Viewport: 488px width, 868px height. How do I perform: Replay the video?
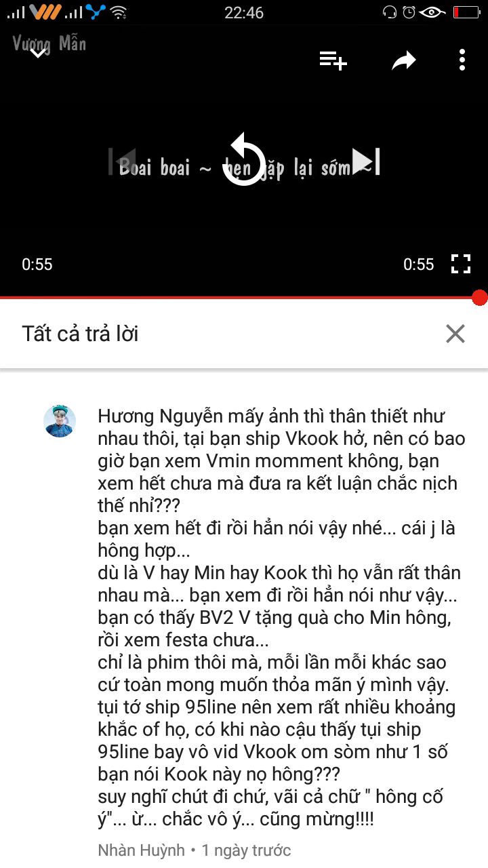243,160
